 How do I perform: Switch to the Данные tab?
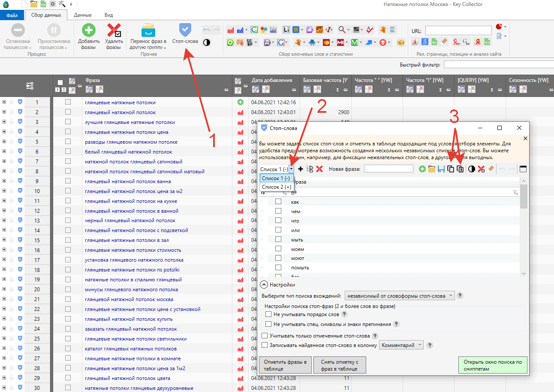click(x=82, y=15)
